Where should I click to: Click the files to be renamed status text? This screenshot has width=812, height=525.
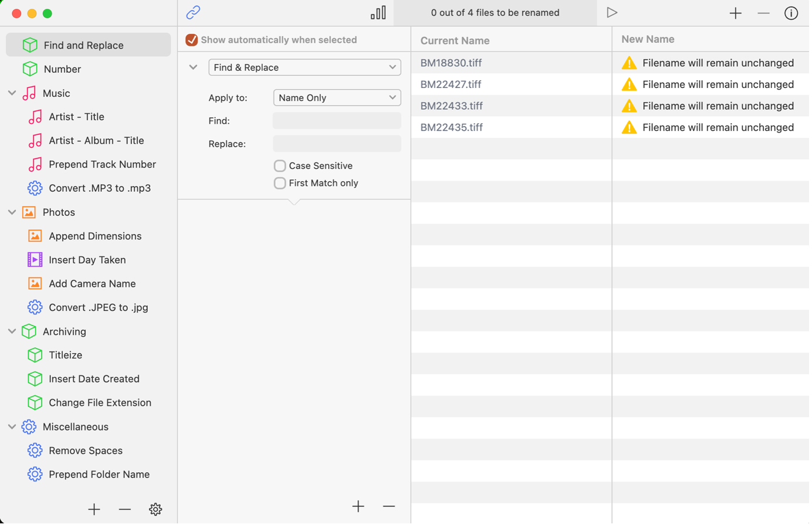[495, 12]
